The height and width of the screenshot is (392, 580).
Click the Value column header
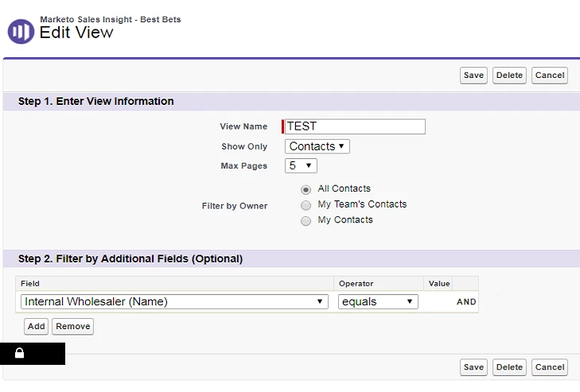(439, 284)
